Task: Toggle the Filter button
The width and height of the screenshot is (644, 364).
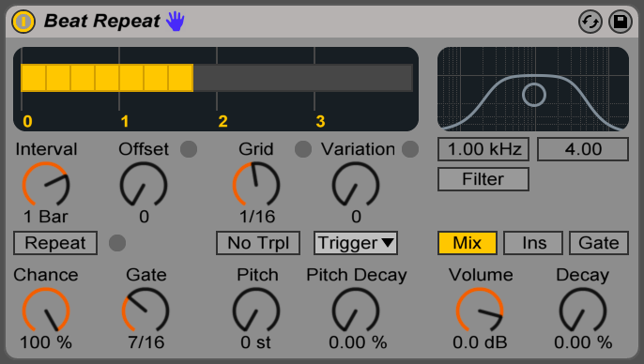Action: click(x=483, y=179)
